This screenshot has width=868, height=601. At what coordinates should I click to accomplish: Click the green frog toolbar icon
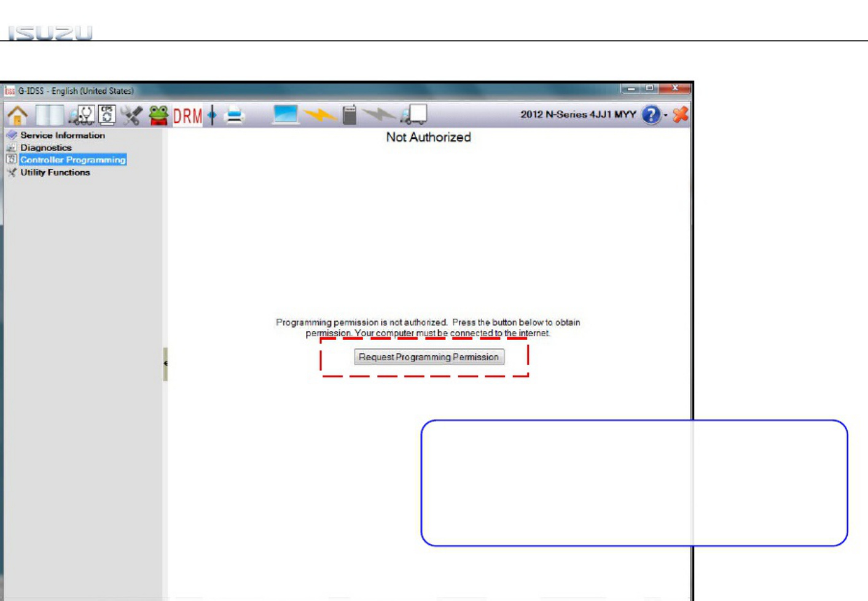tap(158, 115)
